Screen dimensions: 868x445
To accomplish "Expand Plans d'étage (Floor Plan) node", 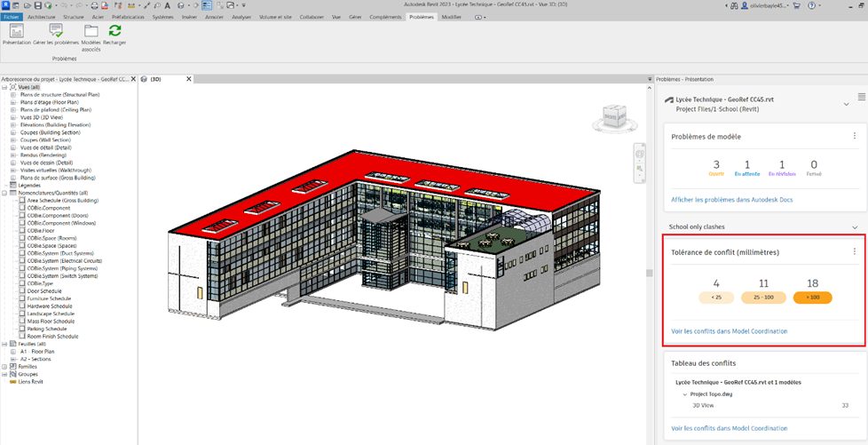I will (x=12, y=102).
